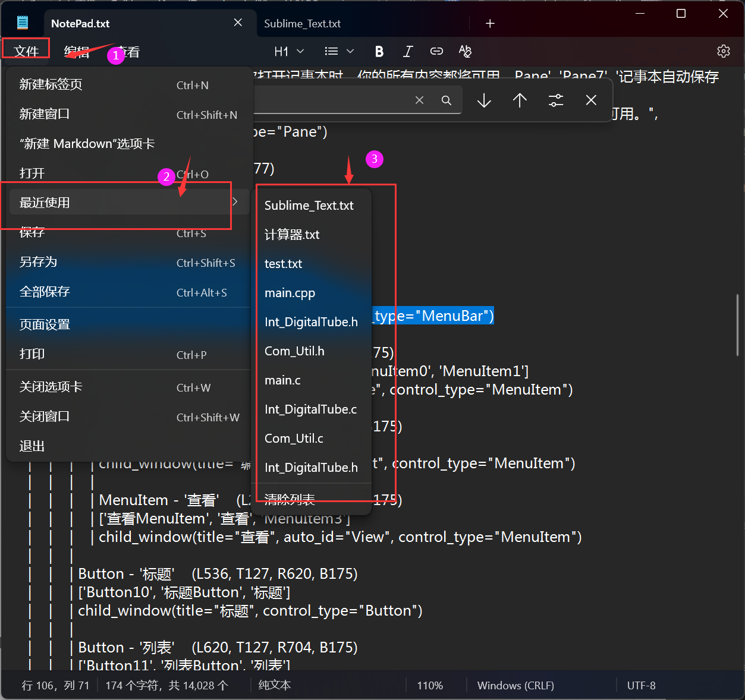Open find options sliders icon

(556, 100)
